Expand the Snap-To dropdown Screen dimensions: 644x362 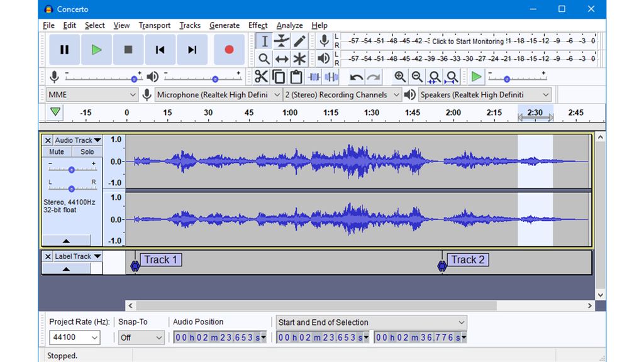(141, 337)
